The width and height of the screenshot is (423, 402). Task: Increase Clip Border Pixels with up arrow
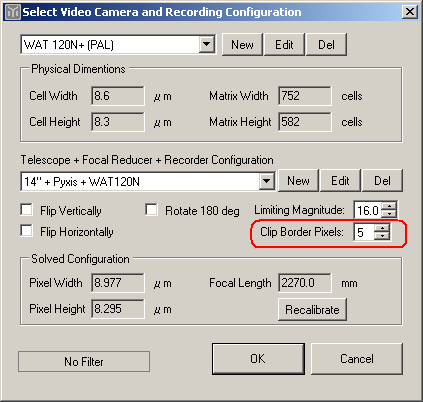pos(382,228)
